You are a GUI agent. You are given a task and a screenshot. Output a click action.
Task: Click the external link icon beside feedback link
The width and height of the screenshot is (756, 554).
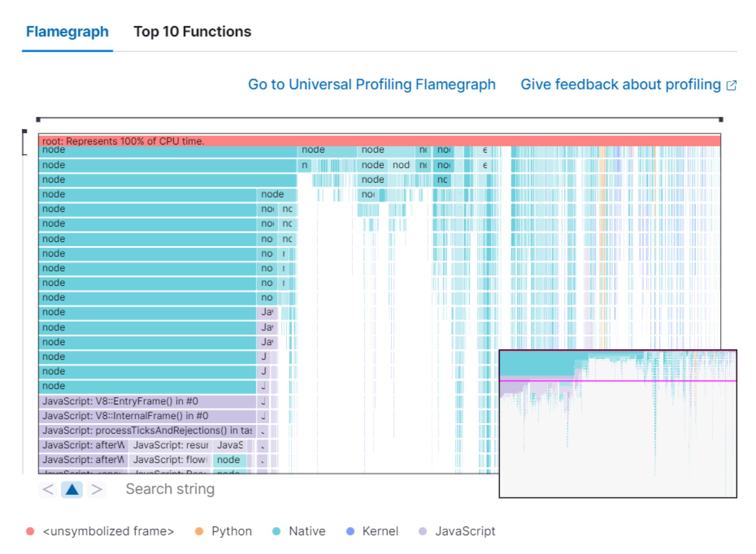click(732, 85)
